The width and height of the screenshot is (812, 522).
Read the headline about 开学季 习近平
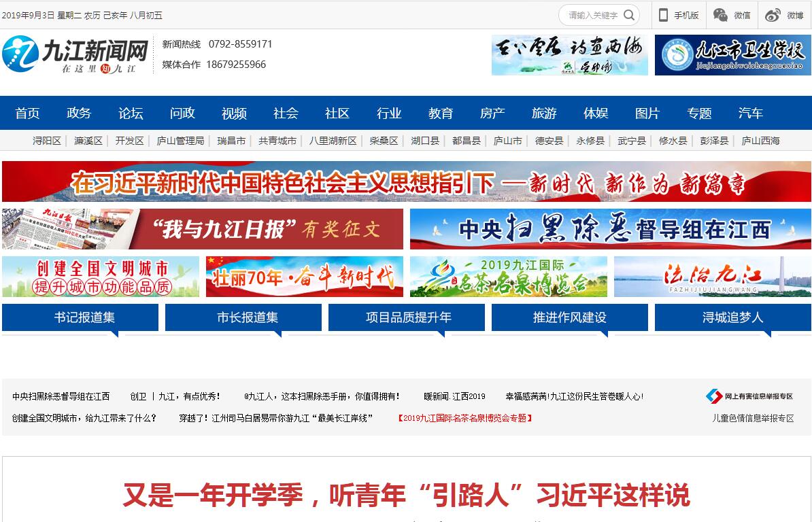tap(406, 495)
